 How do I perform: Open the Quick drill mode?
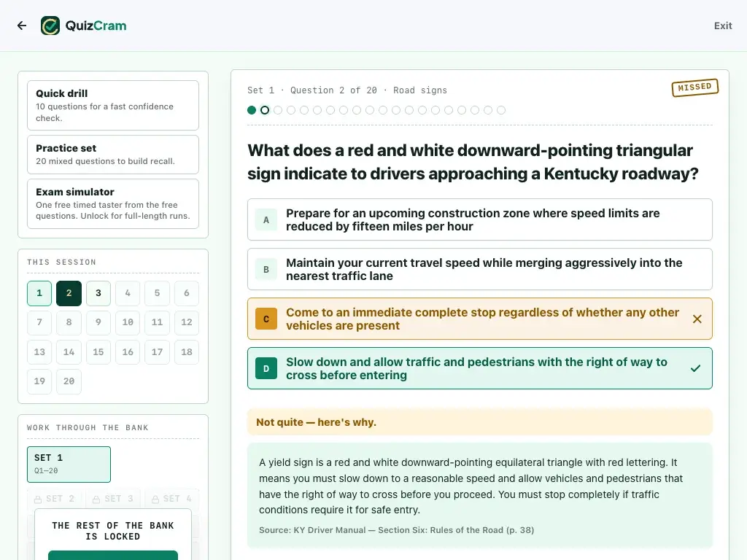pyautogui.click(x=113, y=105)
